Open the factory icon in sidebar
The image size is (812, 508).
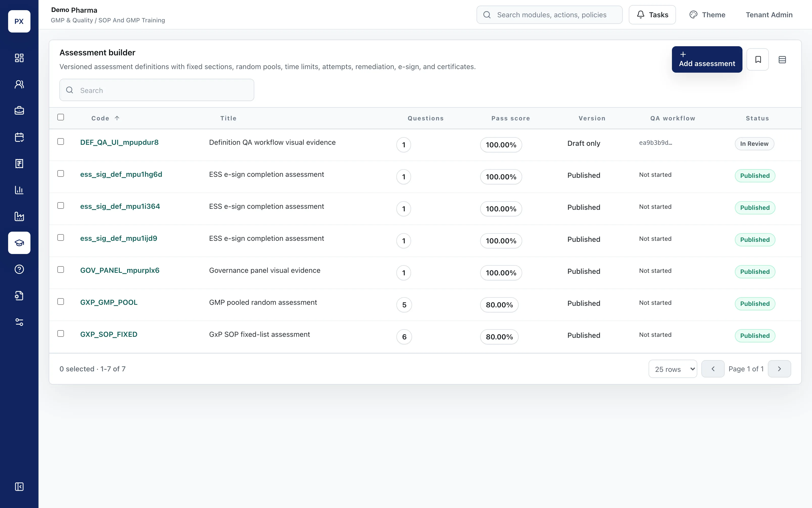pos(19,216)
